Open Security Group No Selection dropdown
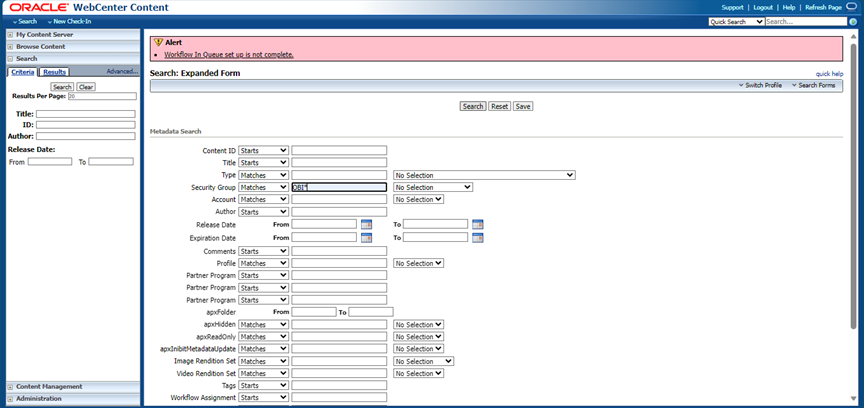The width and height of the screenshot is (864, 408). 433,187
